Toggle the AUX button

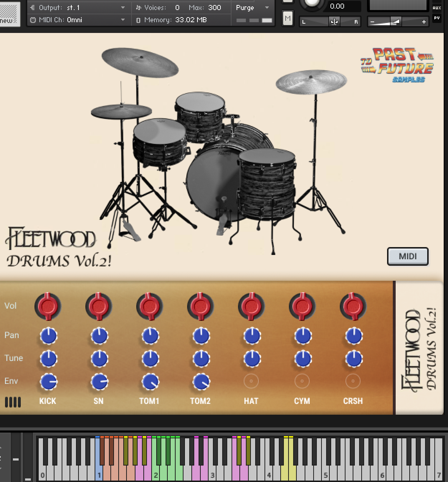pyautogui.click(x=437, y=8)
